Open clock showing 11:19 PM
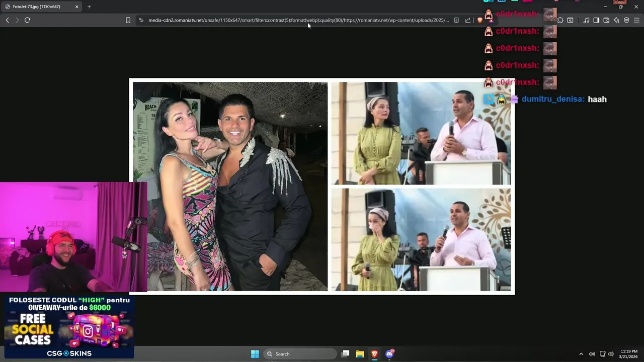This screenshot has height=362, width=644. 629,354
